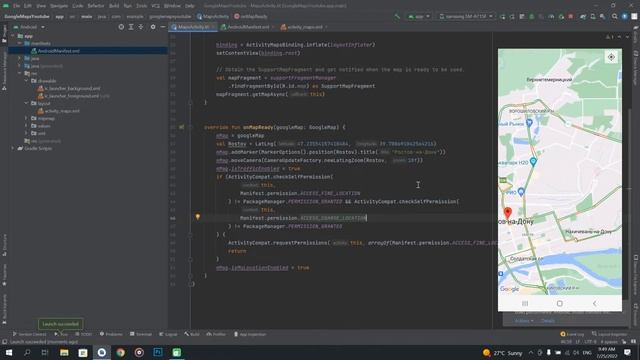Click MapsActivity in the navigation breadcrumb
This screenshot has height=360, width=640.
213,16
